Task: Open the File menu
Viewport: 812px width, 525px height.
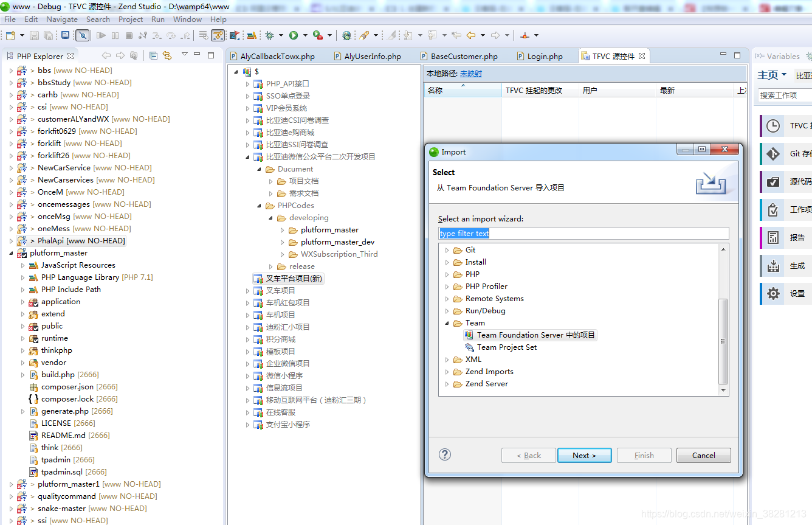Action: [10, 19]
